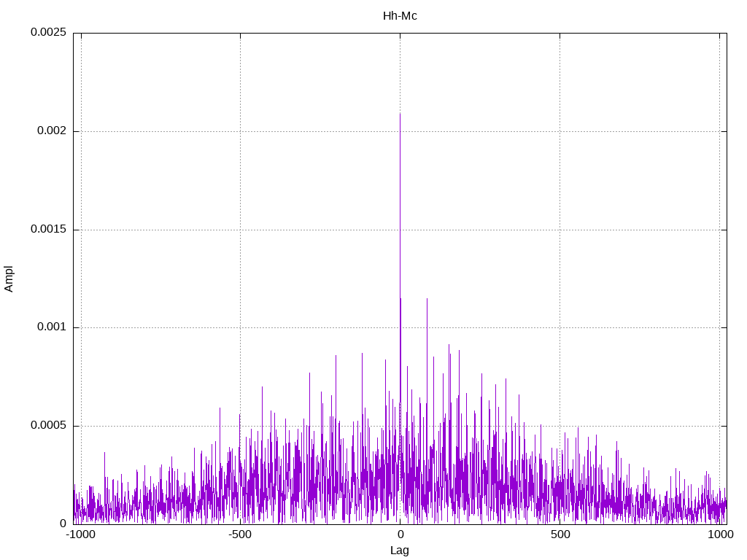The image size is (747, 560).
Task: Click the 1000 x-axis tick label
Action: (719, 534)
